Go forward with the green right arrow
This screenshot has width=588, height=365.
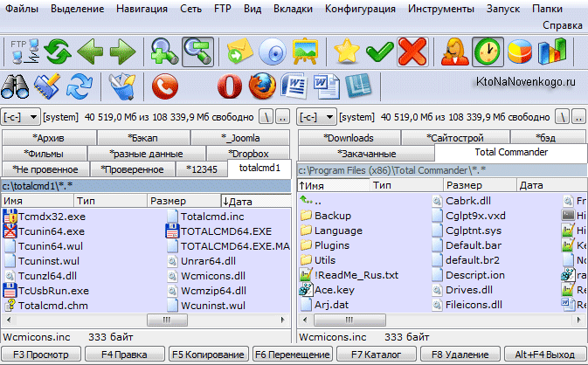pyautogui.click(x=122, y=52)
